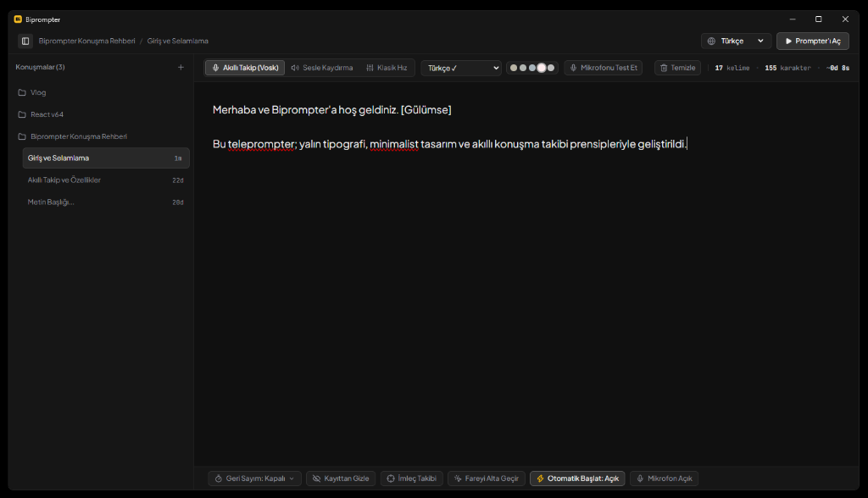Click the ~0d 8s duration estimate
The height and width of the screenshot is (498, 868).
838,68
